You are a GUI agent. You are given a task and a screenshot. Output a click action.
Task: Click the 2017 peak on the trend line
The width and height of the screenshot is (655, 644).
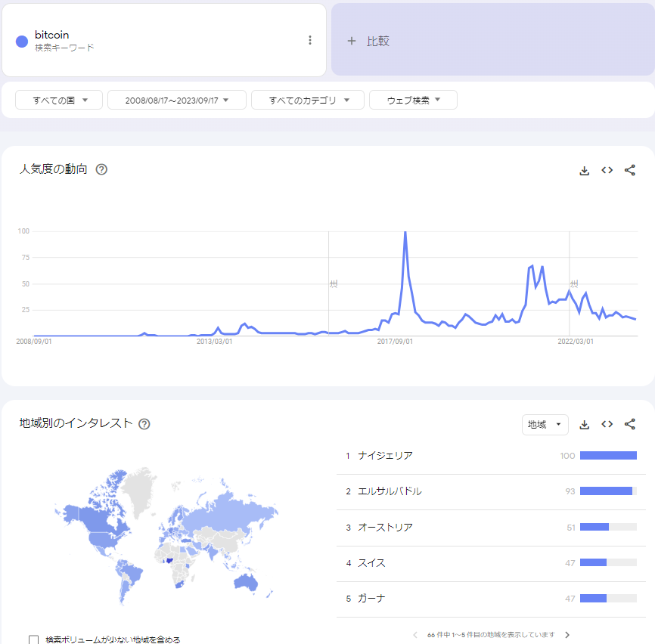[405, 233]
